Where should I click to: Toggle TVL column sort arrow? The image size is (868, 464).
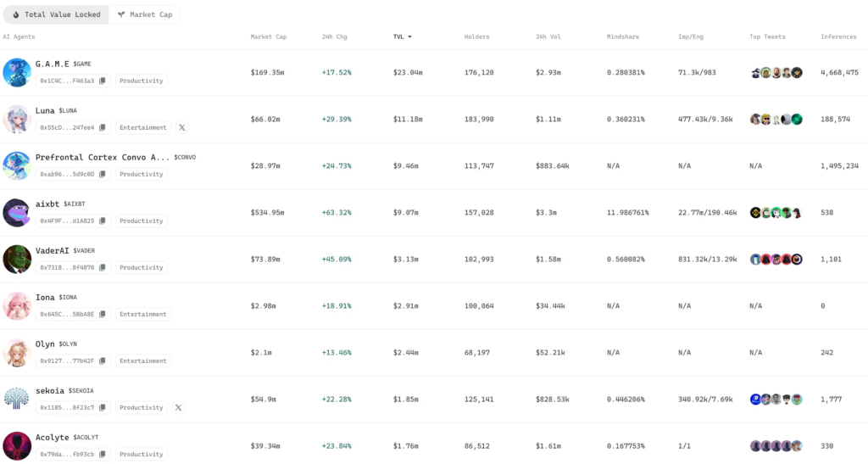point(409,36)
